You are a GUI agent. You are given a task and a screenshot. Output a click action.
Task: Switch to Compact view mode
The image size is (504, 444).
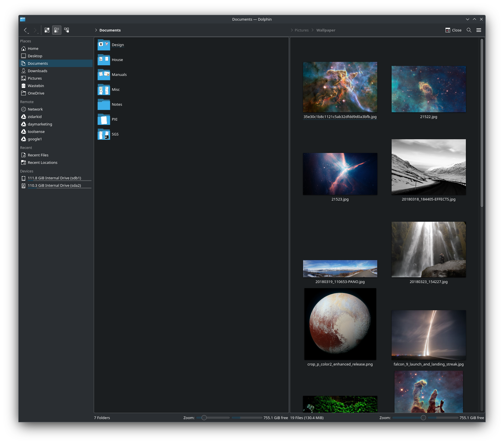coord(57,30)
